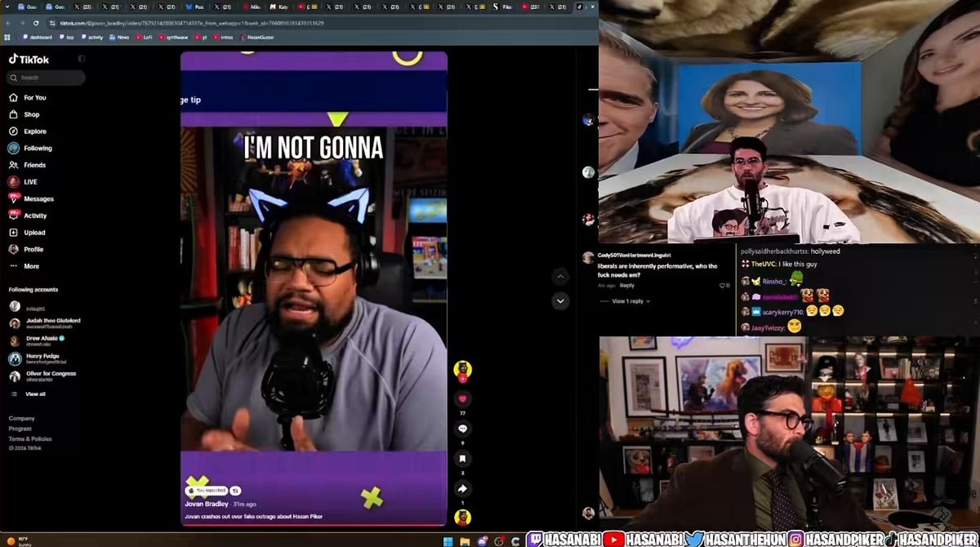The width and height of the screenshot is (980, 547).
Task: Open the HasanGuessr bookmark
Action: tap(257, 37)
